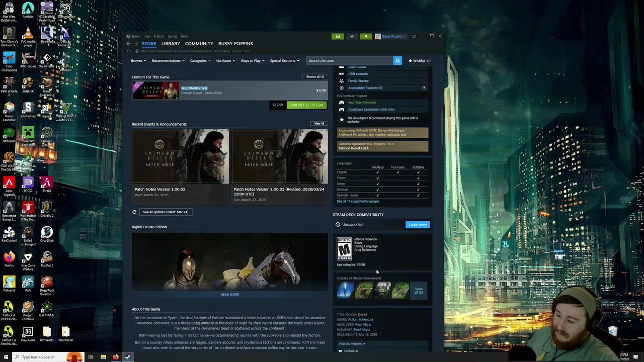Viewport: 644px width, 362px height.
Task: Go back with Steam's back arrow
Action: [128, 44]
